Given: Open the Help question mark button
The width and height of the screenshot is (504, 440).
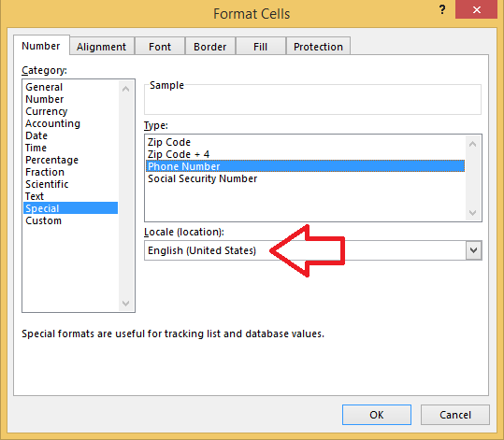Looking at the screenshot, I should point(442,10).
